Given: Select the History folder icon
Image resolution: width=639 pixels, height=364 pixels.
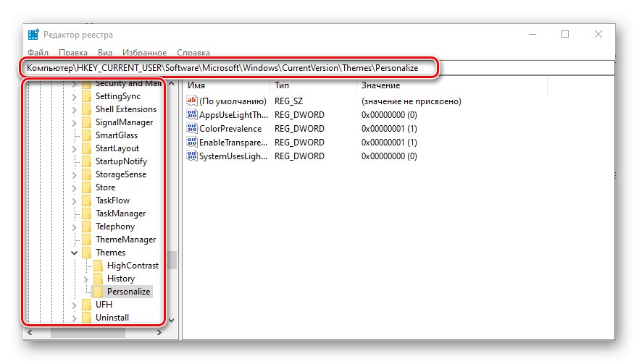Looking at the screenshot, I should [x=98, y=279].
